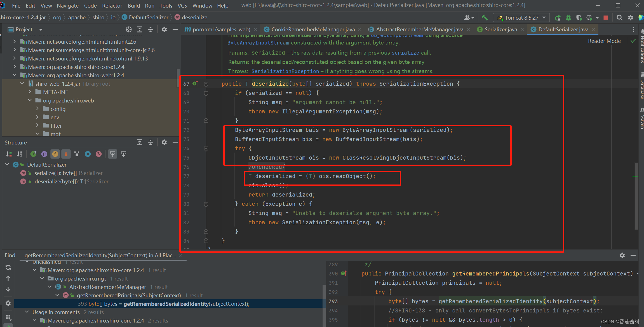This screenshot has width=644, height=327.
Task: Expand all in Project panel
Action: [139, 29]
